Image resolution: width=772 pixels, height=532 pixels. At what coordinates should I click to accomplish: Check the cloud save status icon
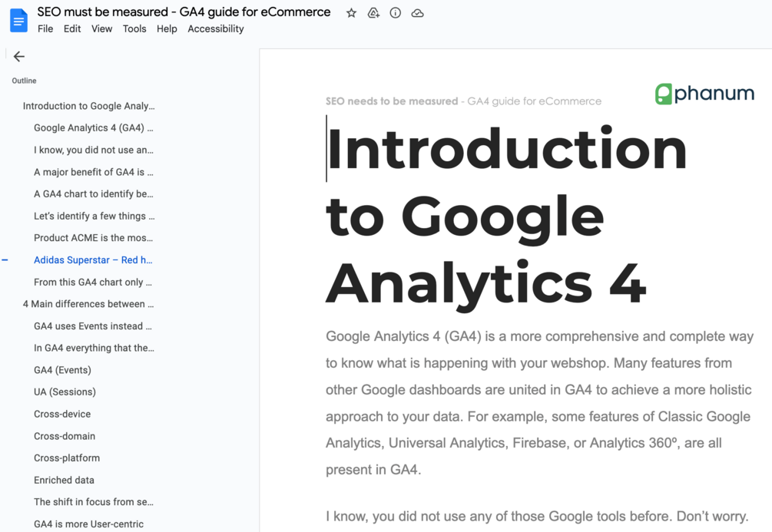tap(418, 13)
